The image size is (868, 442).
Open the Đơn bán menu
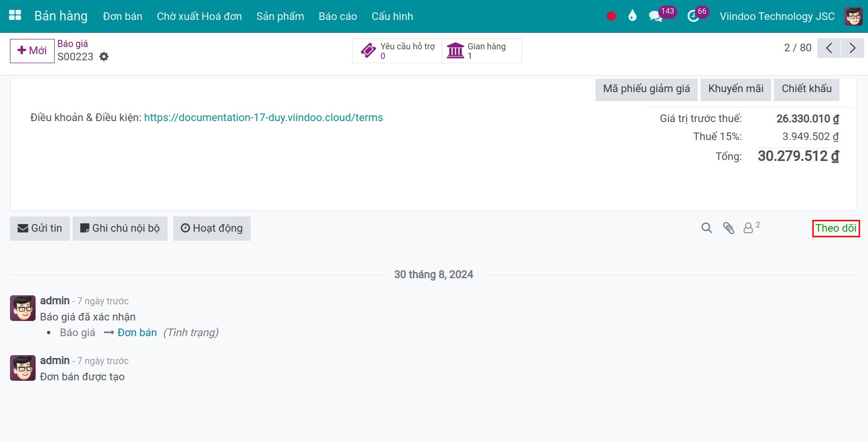122,16
